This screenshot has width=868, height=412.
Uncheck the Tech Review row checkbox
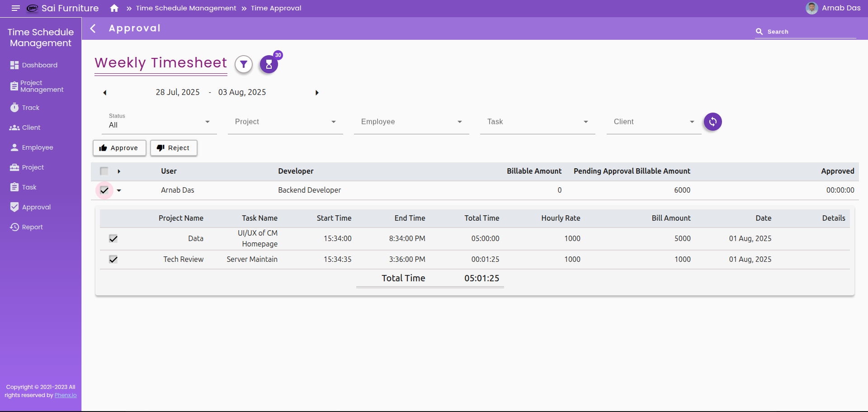pyautogui.click(x=113, y=259)
